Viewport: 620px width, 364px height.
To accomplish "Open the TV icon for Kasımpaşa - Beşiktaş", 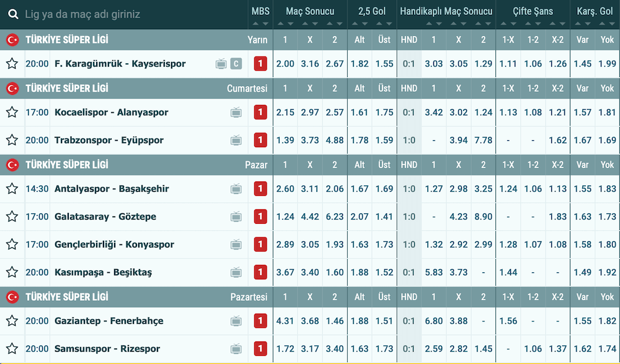I will point(236,272).
